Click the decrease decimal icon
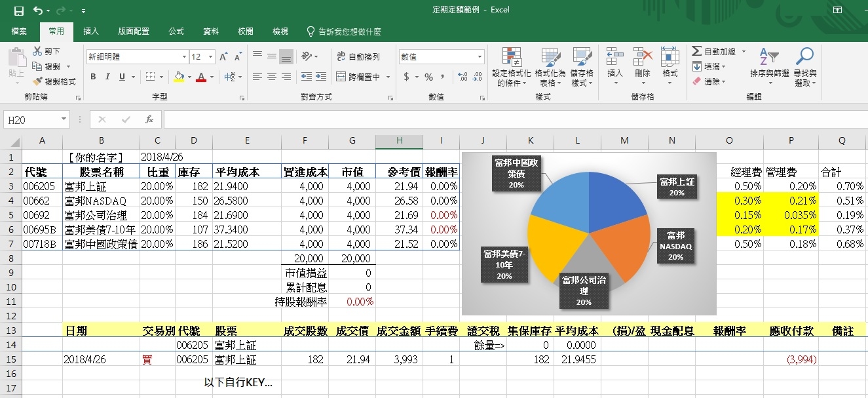The image size is (868, 398). tap(478, 77)
